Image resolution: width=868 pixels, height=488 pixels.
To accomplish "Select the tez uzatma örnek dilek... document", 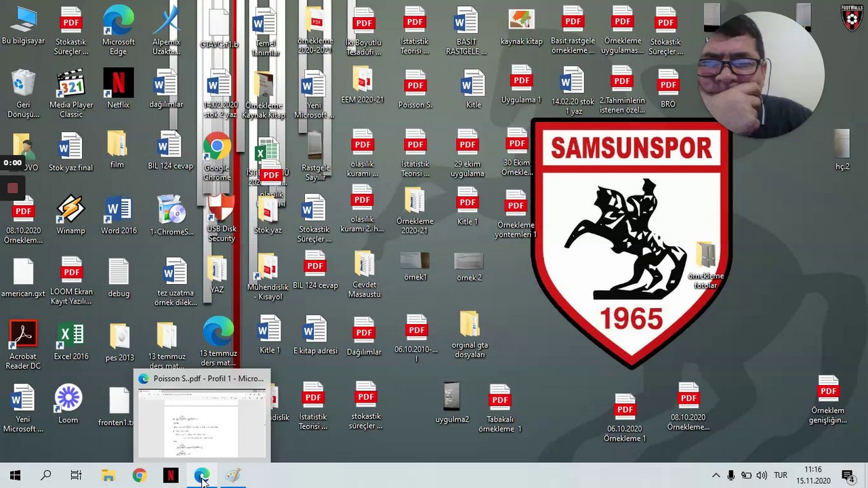I will coord(175,283).
